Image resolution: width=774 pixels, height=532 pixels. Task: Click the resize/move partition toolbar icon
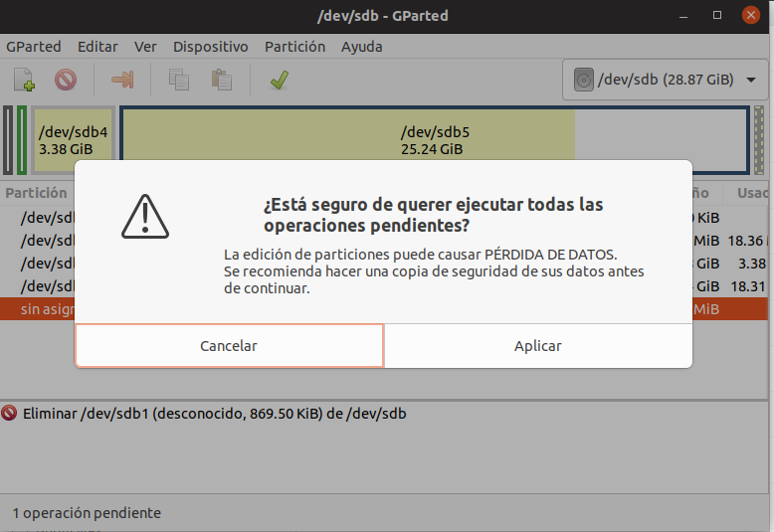122,80
